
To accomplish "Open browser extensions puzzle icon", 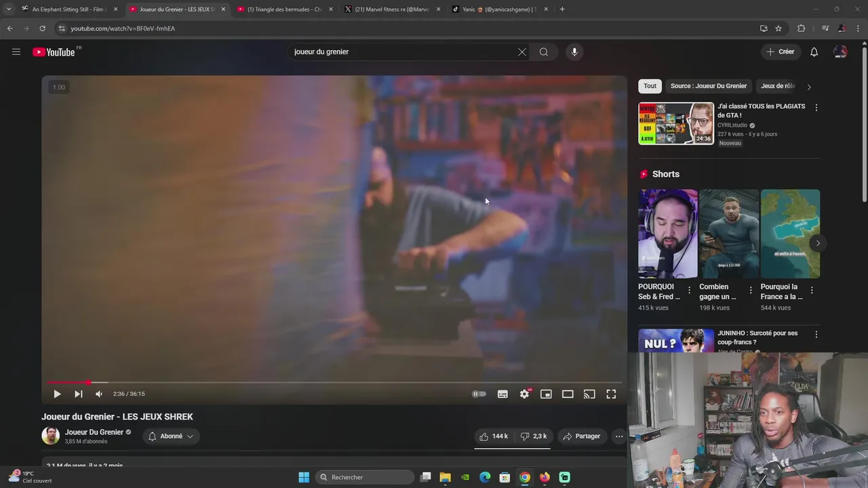I will tap(802, 28).
